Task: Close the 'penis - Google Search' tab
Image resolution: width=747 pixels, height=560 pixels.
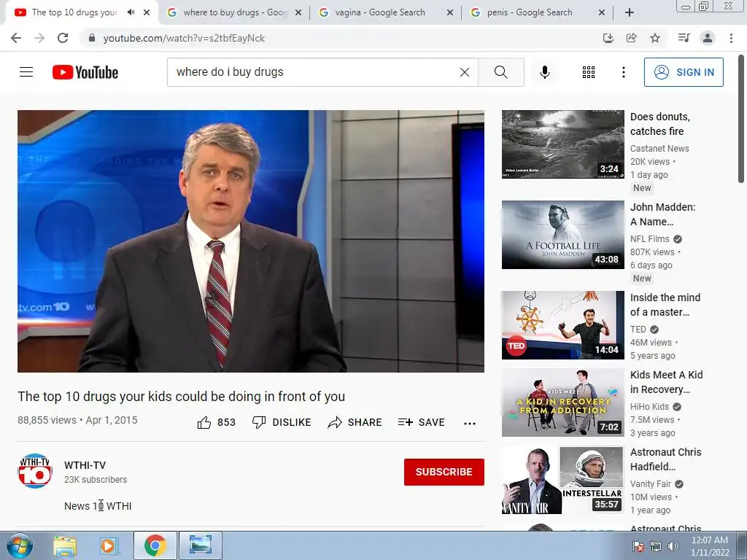Action: coord(602,13)
